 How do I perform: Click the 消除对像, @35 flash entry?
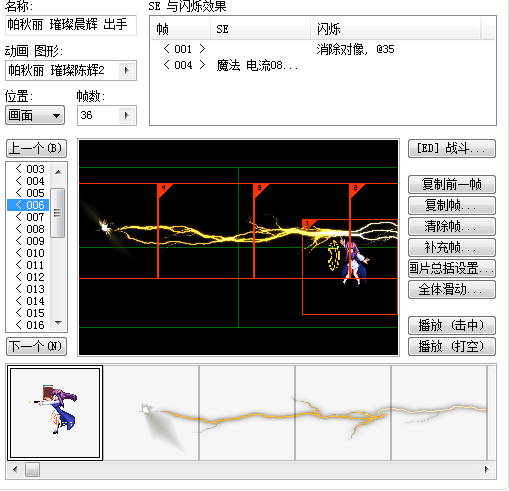[x=355, y=49]
